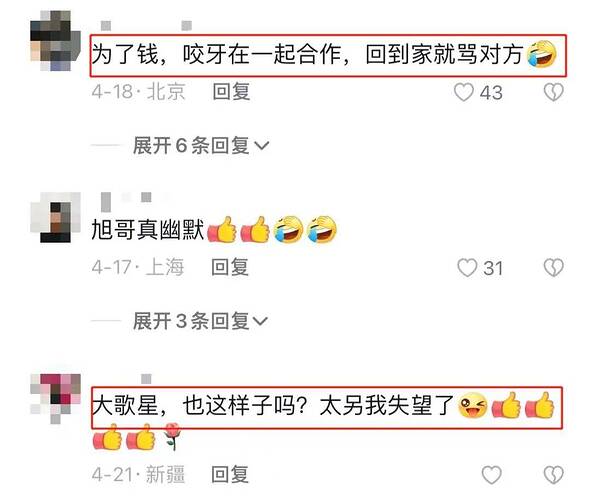Click the chevron next to 展开6条回复
This screenshot has height=500, width=590.
[262, 146]
